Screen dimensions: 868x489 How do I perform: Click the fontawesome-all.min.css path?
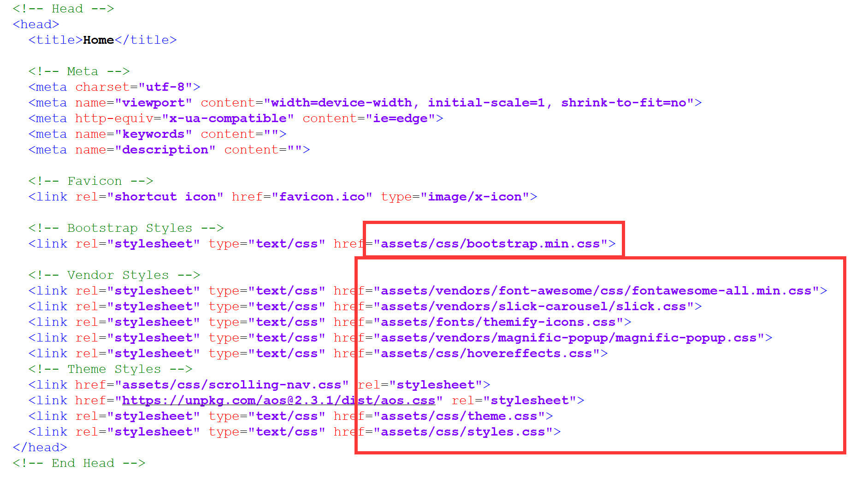596,291
